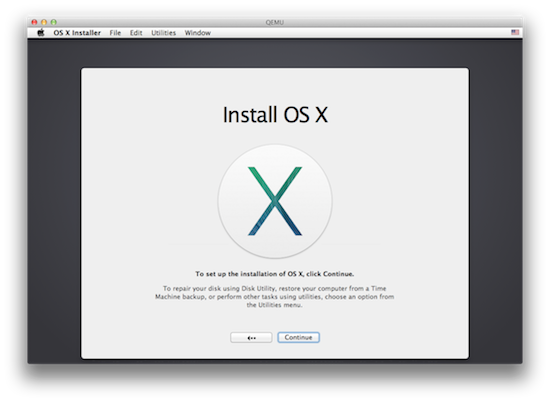Open the OS X Installer menu
This screenshot has height=402, width=550.
(77, 33)
